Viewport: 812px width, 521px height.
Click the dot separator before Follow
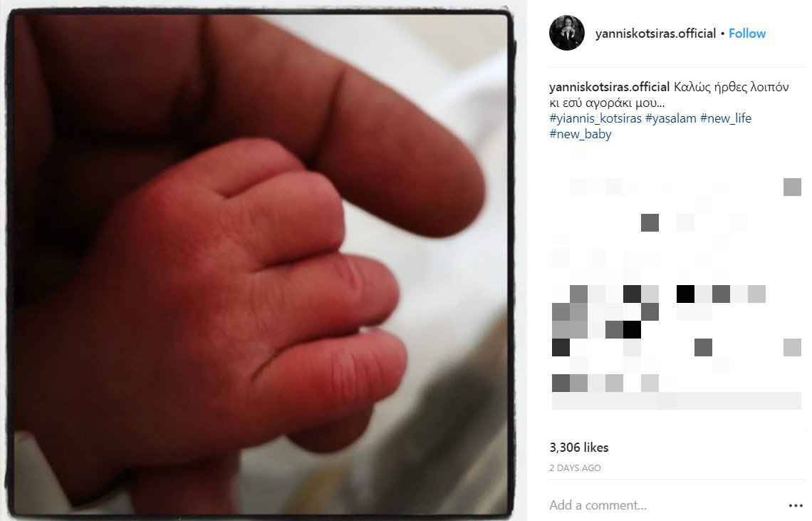click(722, 33)
